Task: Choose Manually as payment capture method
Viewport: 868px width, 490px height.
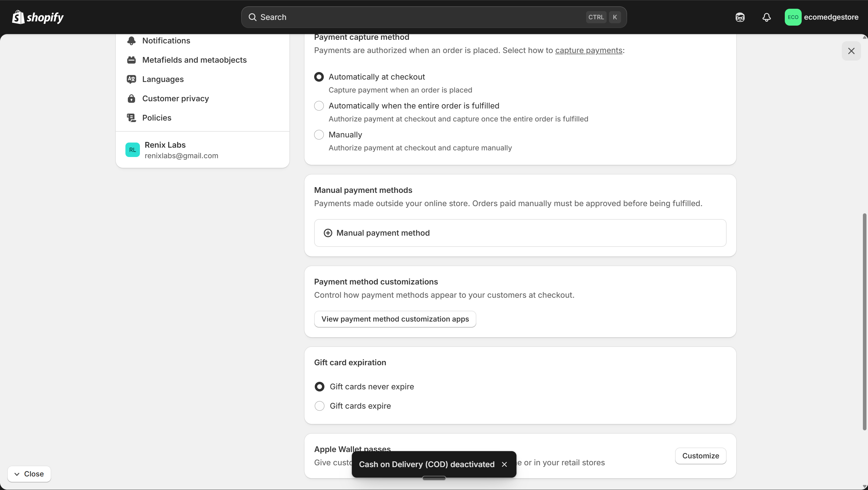Action: coord(319,134)
